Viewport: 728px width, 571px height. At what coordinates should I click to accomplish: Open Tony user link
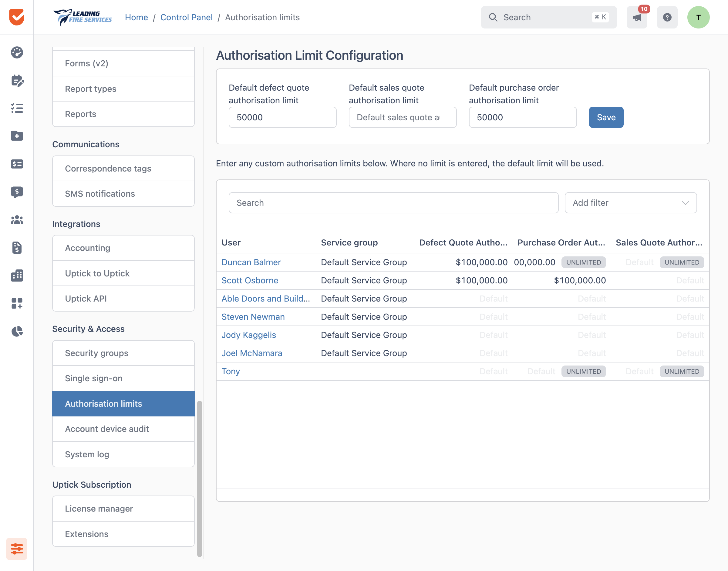[231, 371]
